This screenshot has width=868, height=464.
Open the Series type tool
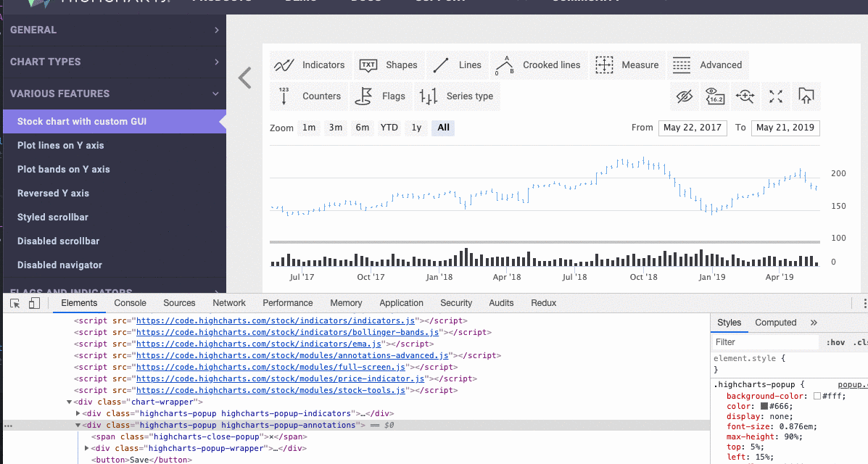coord(456,96)
